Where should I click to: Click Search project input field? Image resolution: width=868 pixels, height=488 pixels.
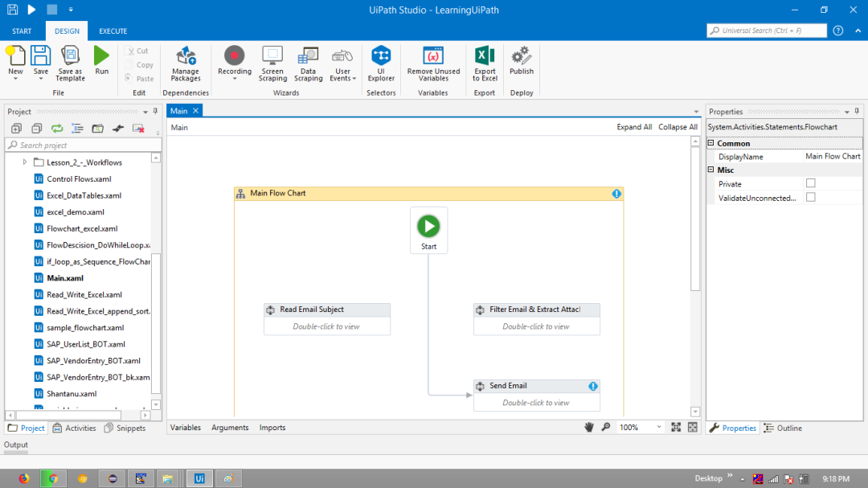click(84, 146)
